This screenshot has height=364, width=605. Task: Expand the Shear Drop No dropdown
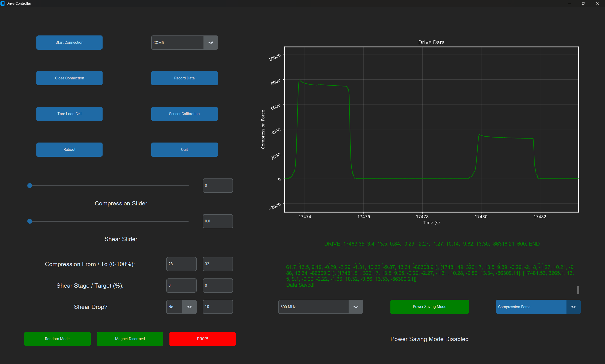[189, 307]
